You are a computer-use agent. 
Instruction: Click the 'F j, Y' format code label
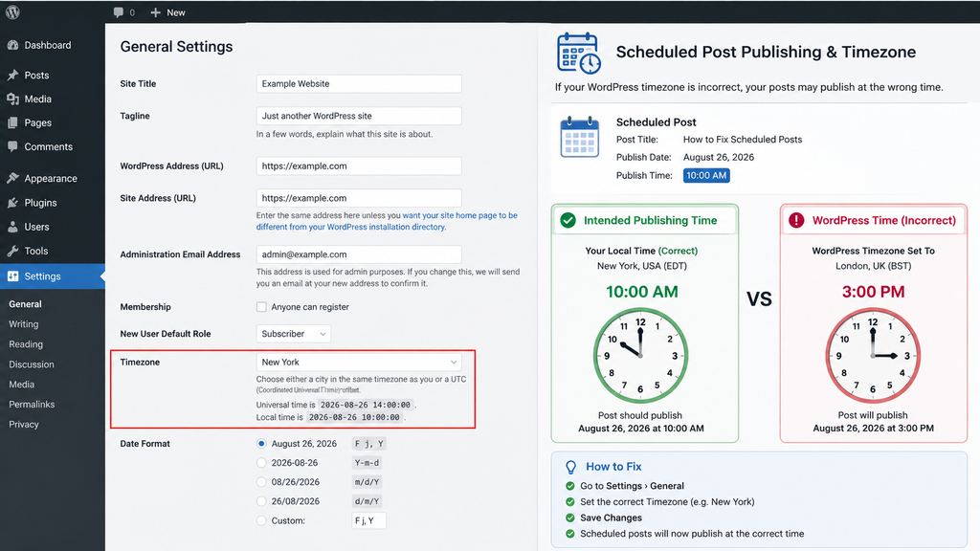(x=368, y=444)
